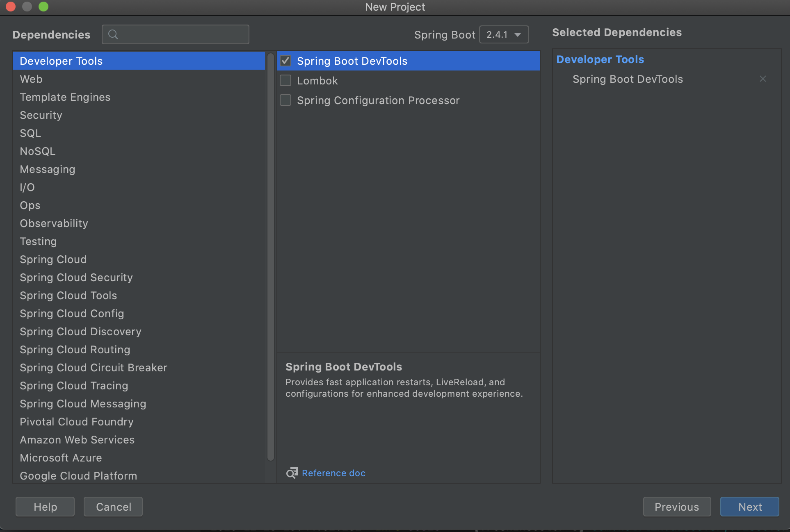This screenshot has width=790, height=532.
Task: Go back with the Previous button
Action: coord(676,507)
